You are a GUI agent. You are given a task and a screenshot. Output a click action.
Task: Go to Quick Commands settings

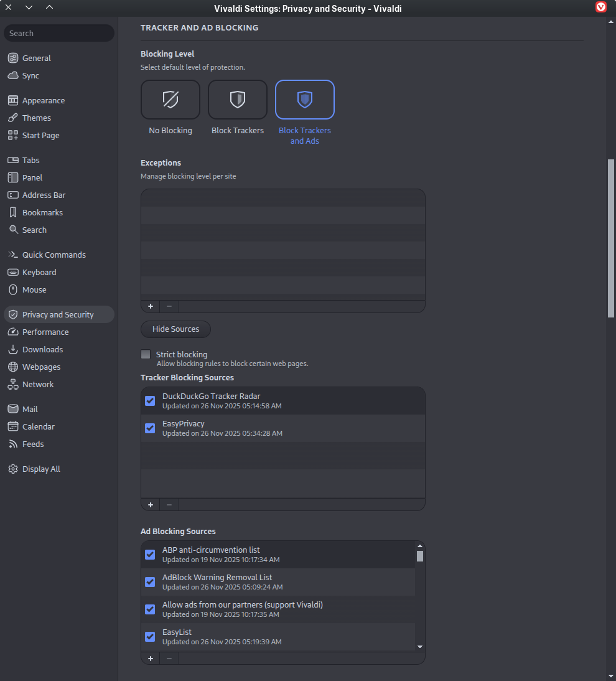click(x=54, y=255)
